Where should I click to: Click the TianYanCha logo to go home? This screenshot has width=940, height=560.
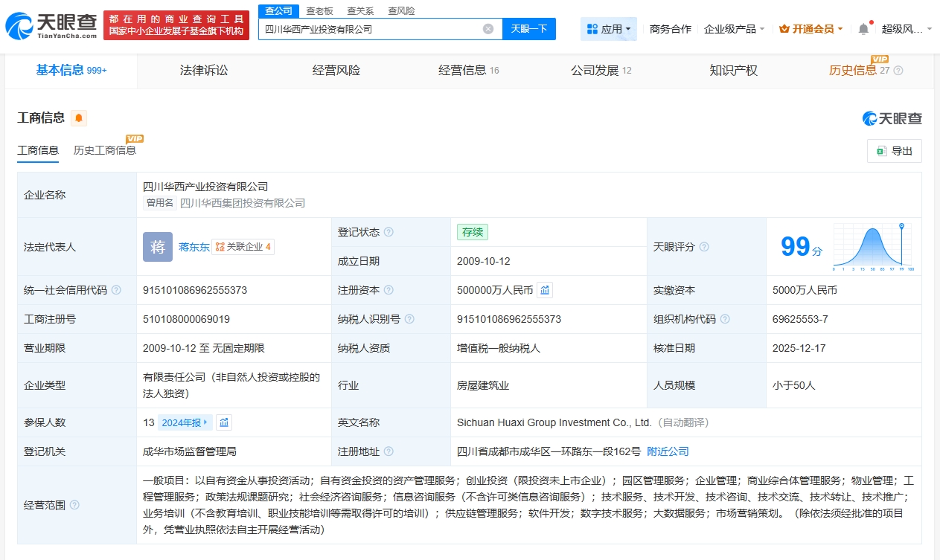pos(51,25)
